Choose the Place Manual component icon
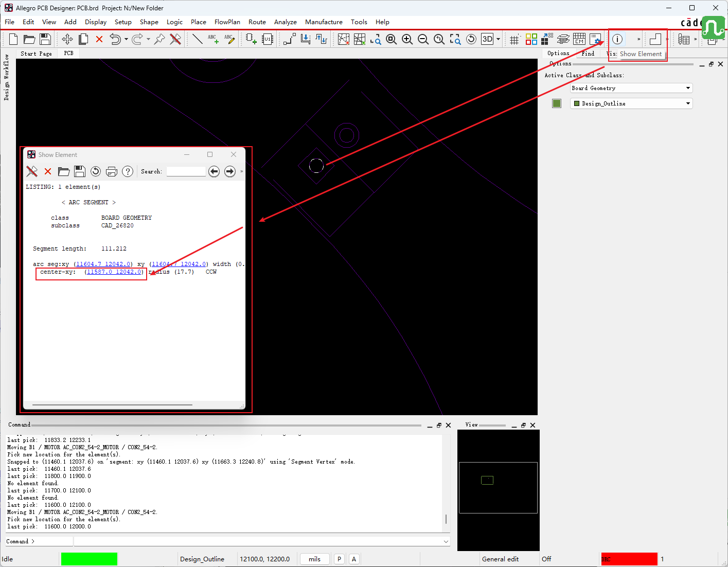The image size is (728, 567). 251,39
